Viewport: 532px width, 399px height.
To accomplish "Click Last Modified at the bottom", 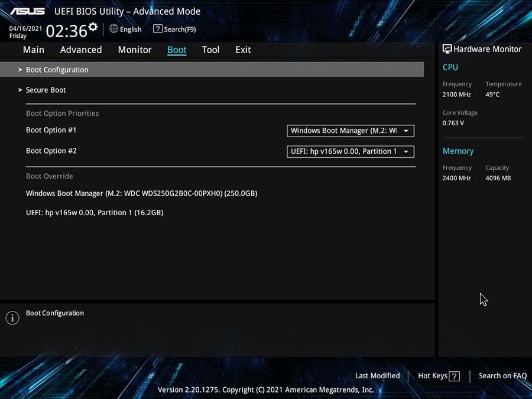I will pos(377,375).
